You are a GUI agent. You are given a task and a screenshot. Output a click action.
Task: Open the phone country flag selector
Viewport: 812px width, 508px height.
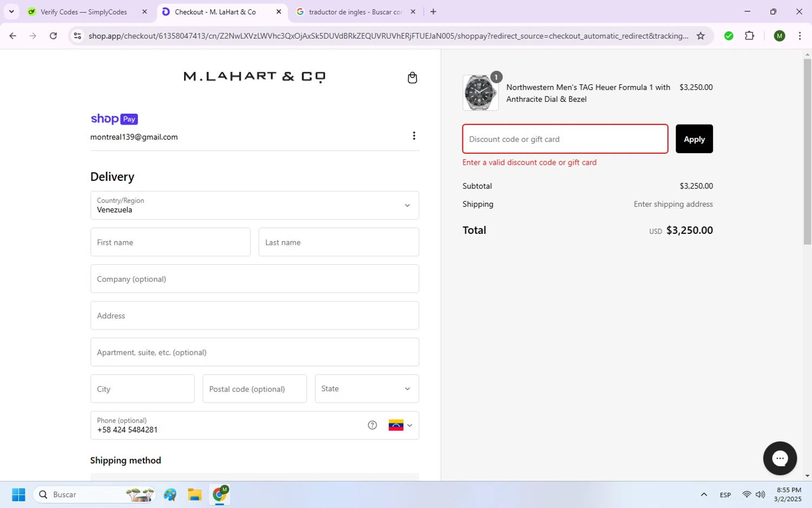click(400, 425)
